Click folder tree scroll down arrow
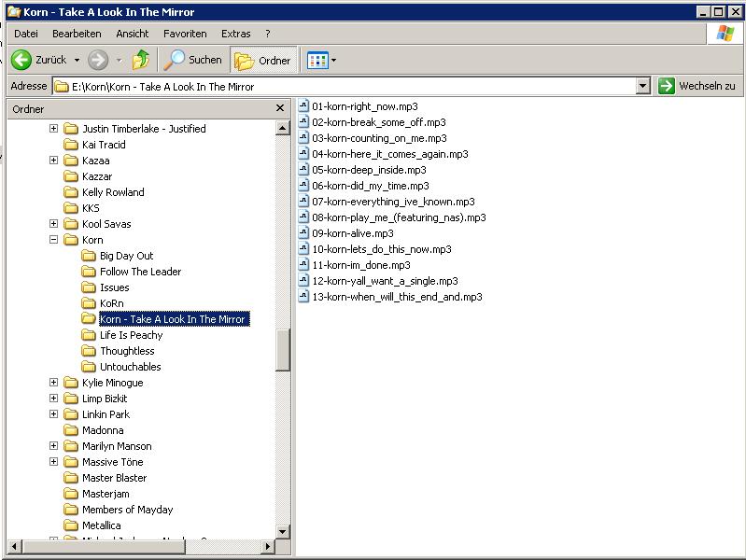The image size is (746, 560). click(x=283, y=531)
